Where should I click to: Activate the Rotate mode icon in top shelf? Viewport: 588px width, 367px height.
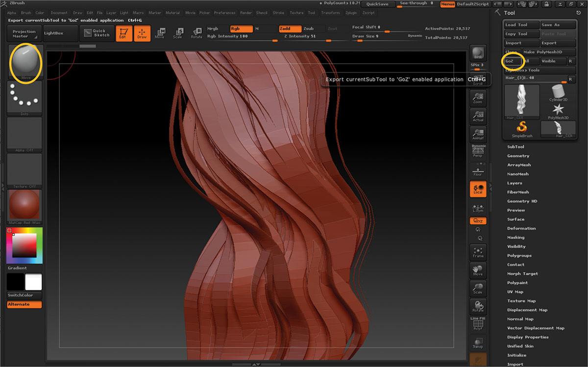196,33
